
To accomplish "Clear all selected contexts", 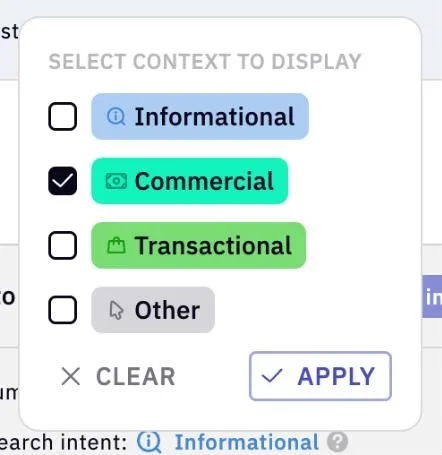I will pyautogui.click(x=118, y=376).
